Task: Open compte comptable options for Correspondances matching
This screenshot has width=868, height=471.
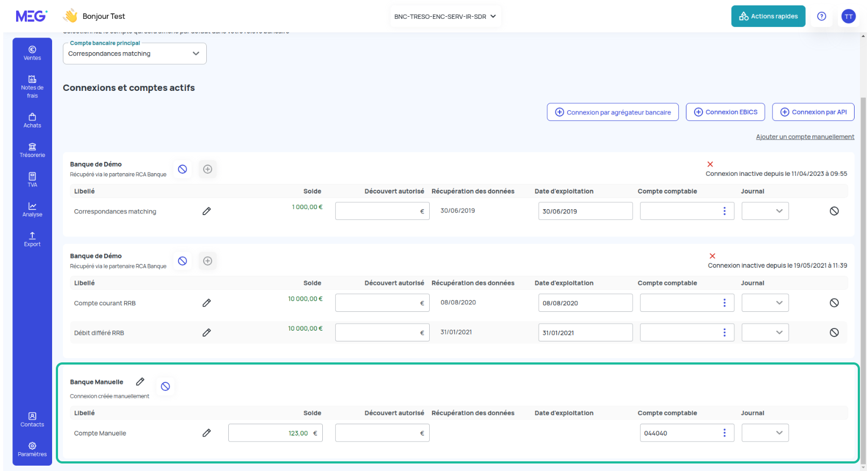Action: [725, 211]
